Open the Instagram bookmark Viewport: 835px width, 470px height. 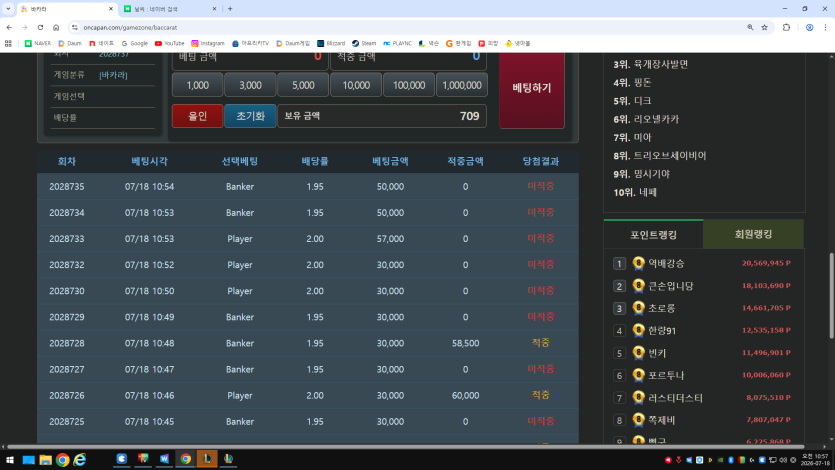pyautogui.click(x=208, y=43)
